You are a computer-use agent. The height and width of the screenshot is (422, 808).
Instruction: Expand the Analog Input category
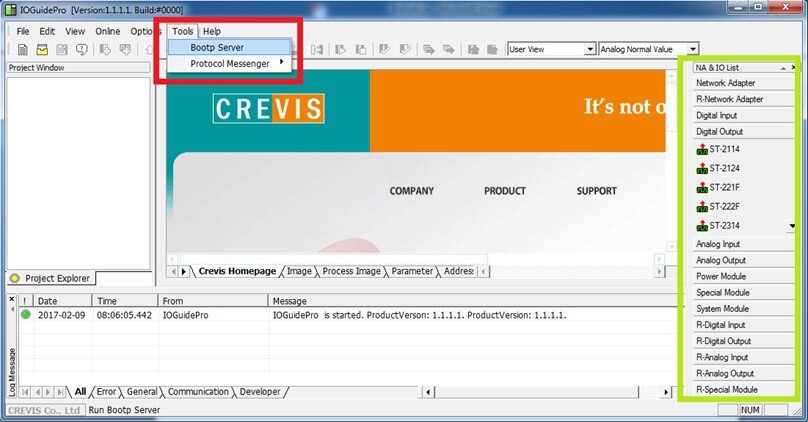tap(744, 244)
